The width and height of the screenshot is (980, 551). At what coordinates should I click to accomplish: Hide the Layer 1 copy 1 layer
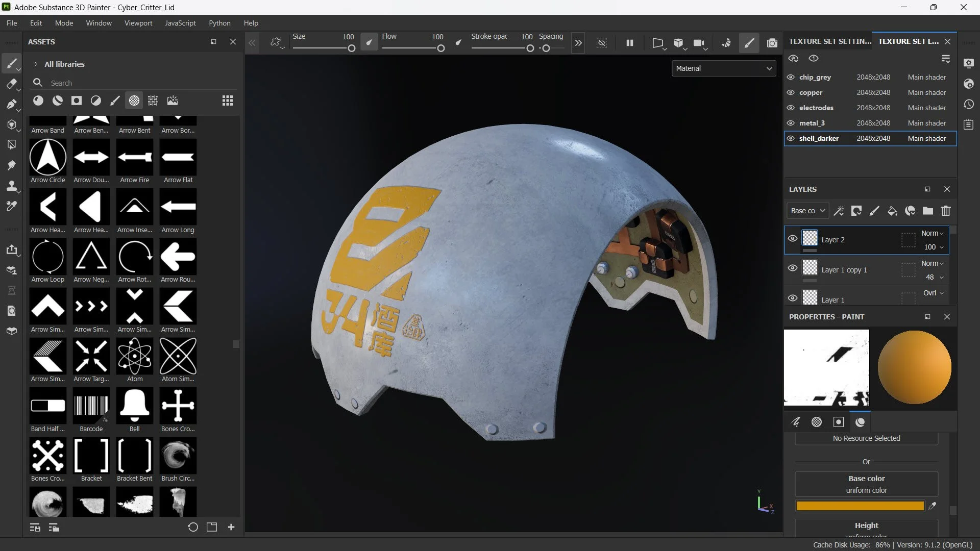(x=792, y=268)
